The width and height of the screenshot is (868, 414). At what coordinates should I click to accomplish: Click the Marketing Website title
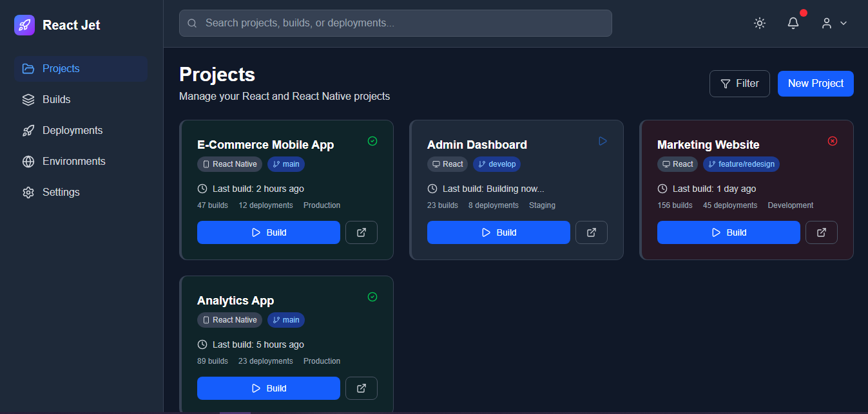(x=708, y=145)
